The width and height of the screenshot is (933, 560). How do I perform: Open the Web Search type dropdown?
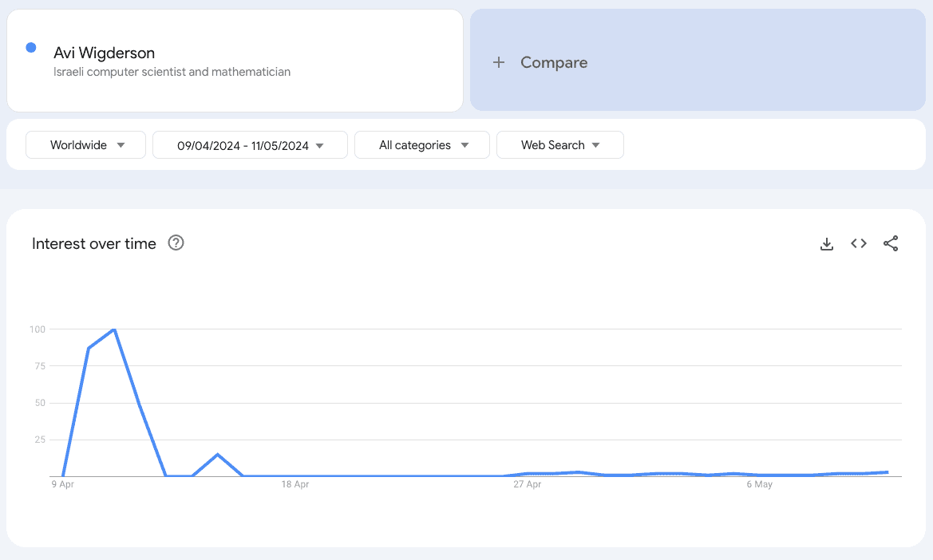(559, 145)
